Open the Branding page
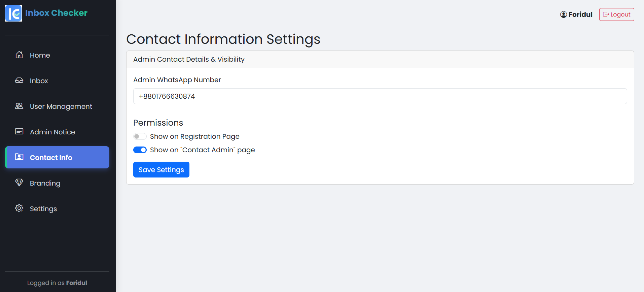 coord(57,183)
